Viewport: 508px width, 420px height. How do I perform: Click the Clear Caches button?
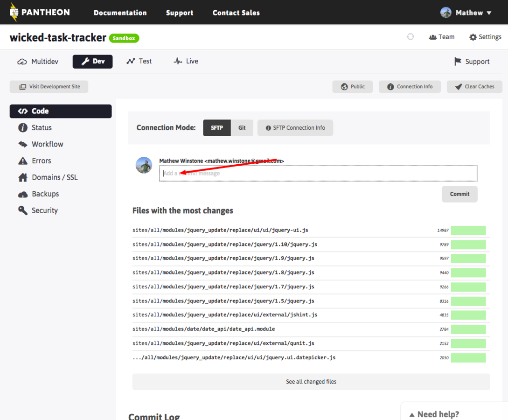coord(474,86)
